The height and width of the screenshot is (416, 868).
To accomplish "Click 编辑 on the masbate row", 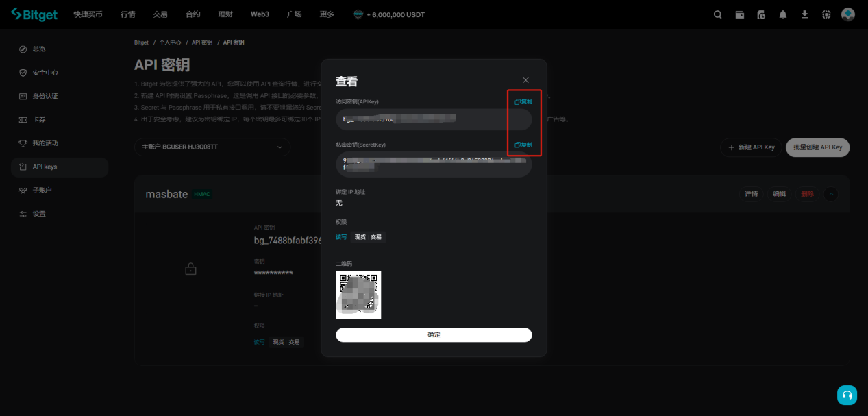I will coord(780,194).
